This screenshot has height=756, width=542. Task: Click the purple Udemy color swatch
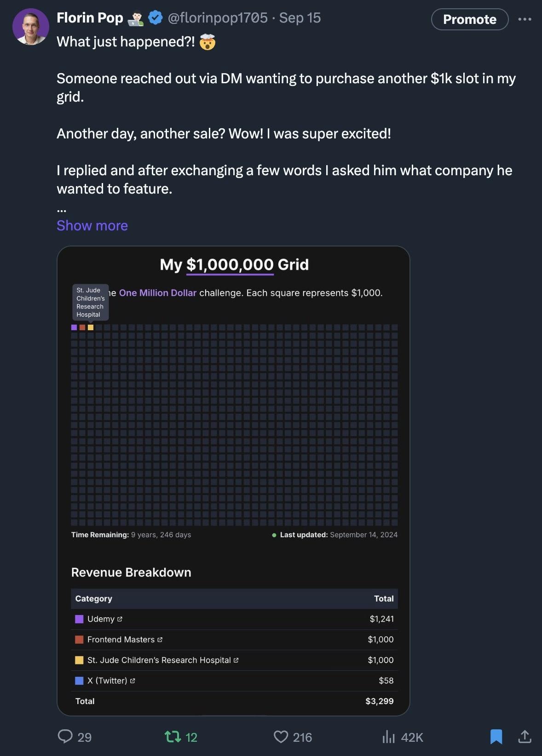coord(79,619)
